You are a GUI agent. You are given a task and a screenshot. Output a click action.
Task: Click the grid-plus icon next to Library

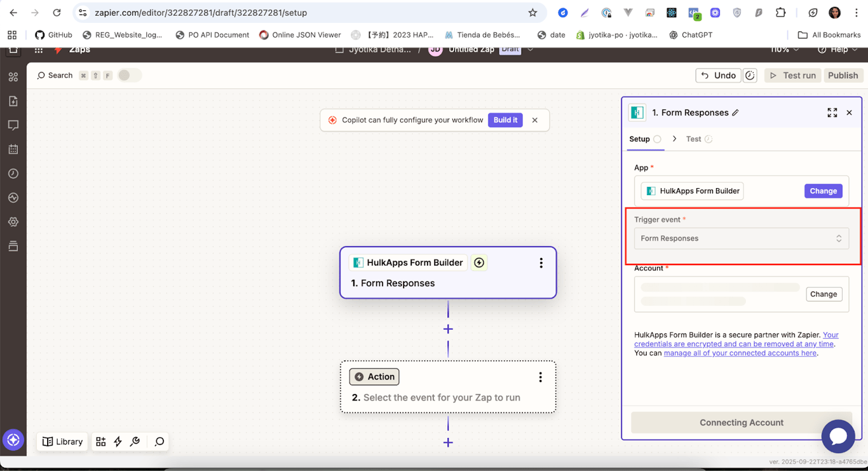[100, 442]
